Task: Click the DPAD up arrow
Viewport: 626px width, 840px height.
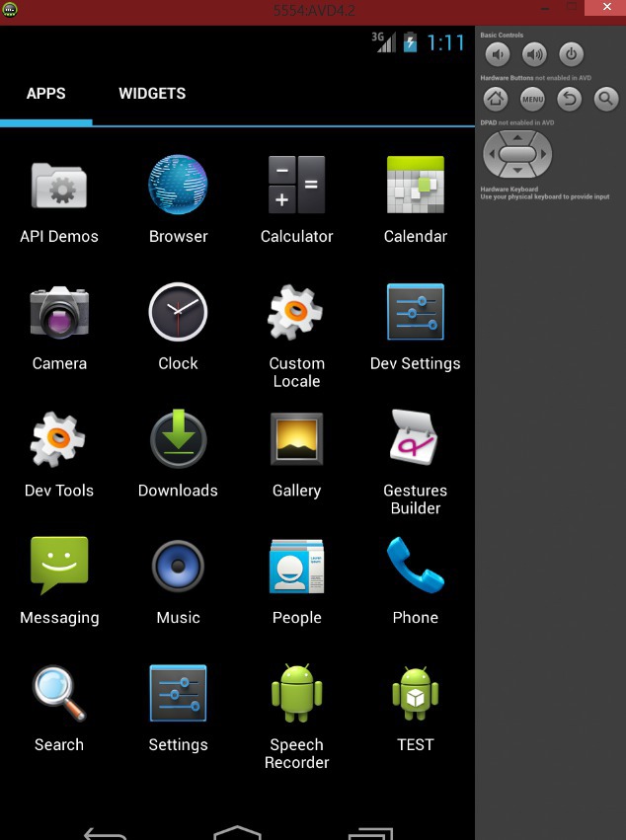Action: pos(517,137)
